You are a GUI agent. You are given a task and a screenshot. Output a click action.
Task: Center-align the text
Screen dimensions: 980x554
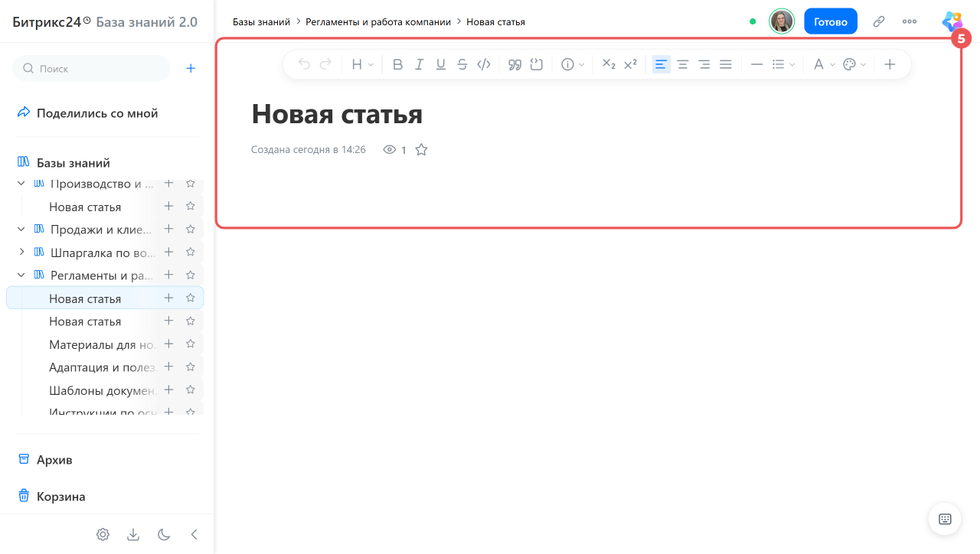point(682,65)
